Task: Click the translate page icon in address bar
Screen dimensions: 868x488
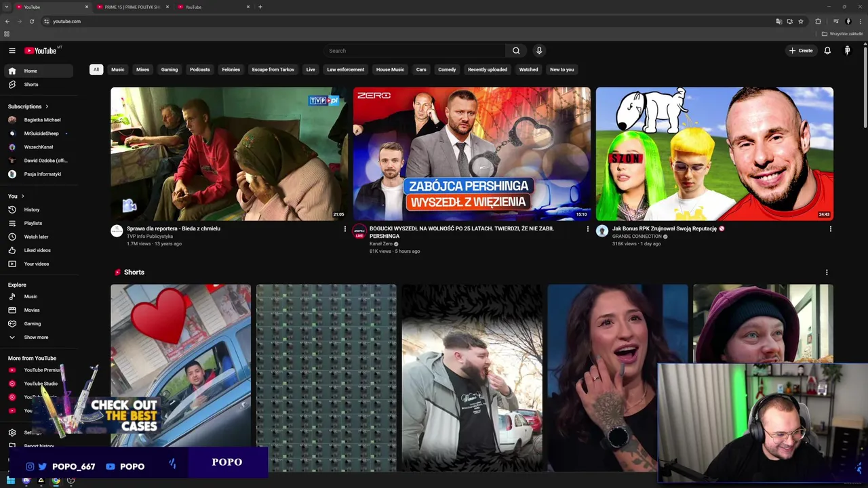Action: point(779,21)
